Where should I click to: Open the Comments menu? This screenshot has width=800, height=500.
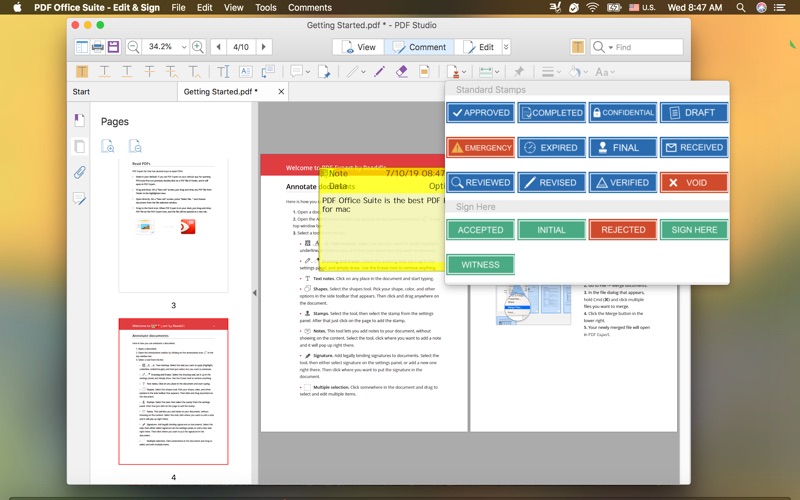point(310,7)
